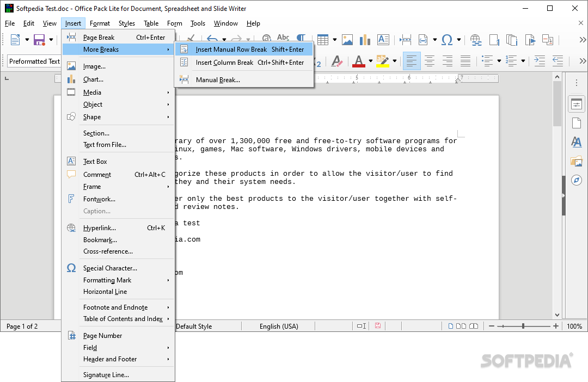Expand the standard toolbar overflow chevron
588x382 pixels.
point(583,39)
